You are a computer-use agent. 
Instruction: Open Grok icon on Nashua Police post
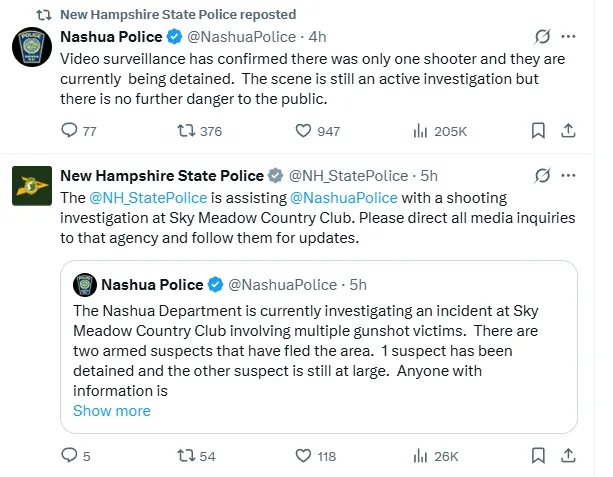point(543,37)
